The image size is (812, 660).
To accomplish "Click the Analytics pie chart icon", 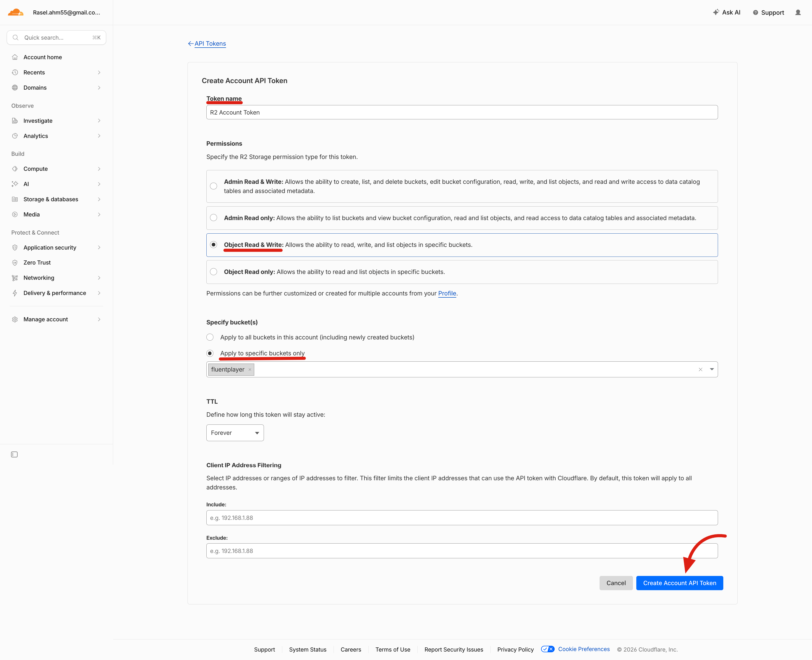I will pos(15,136).
